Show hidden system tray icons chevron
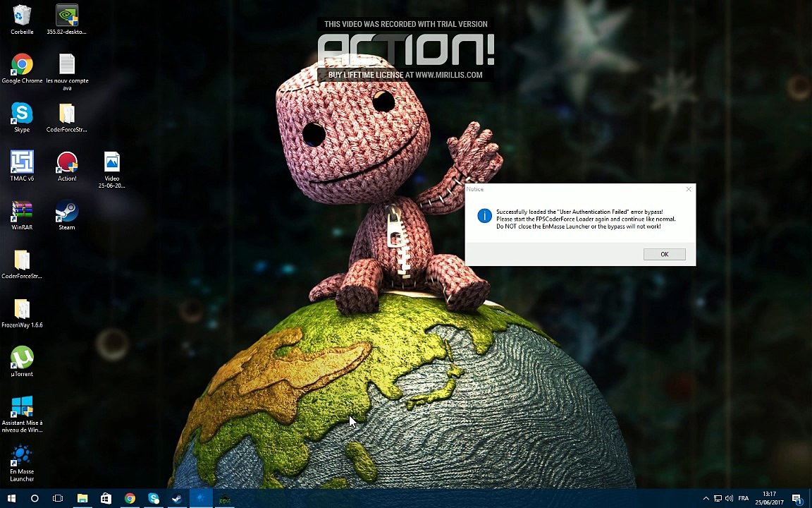The height and width of the screenshot is (508, 812). coord(706,499)
